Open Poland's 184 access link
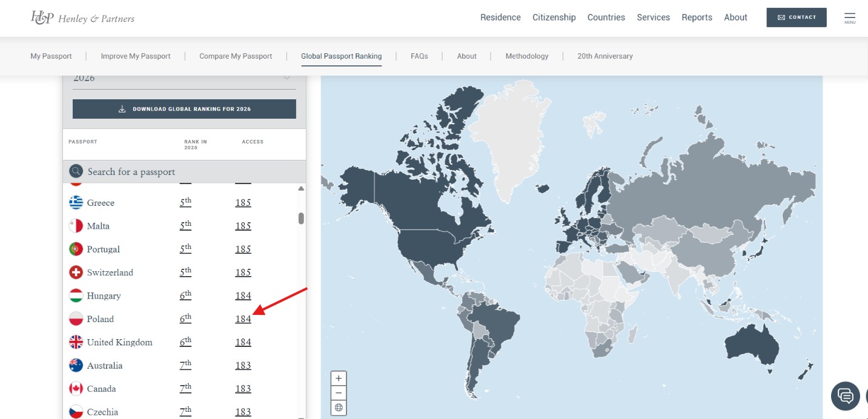Image resolution: width=868 pixels, height=419 pixels. (x=243, y=319)
